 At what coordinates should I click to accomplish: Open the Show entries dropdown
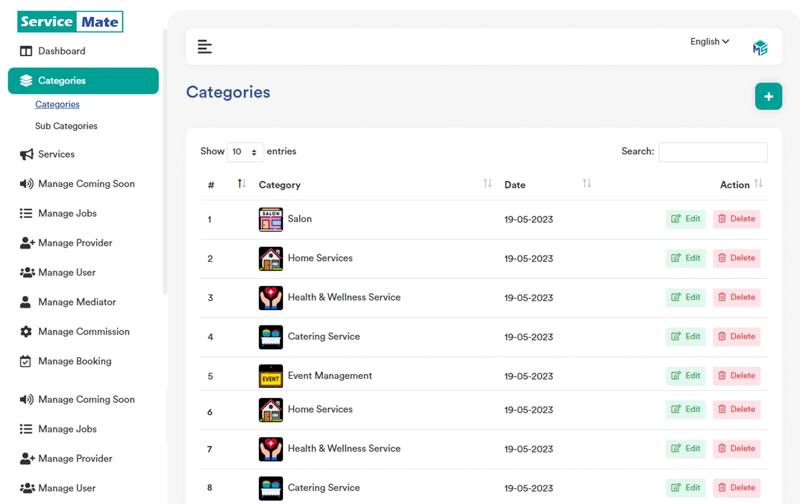click(245, 152)
